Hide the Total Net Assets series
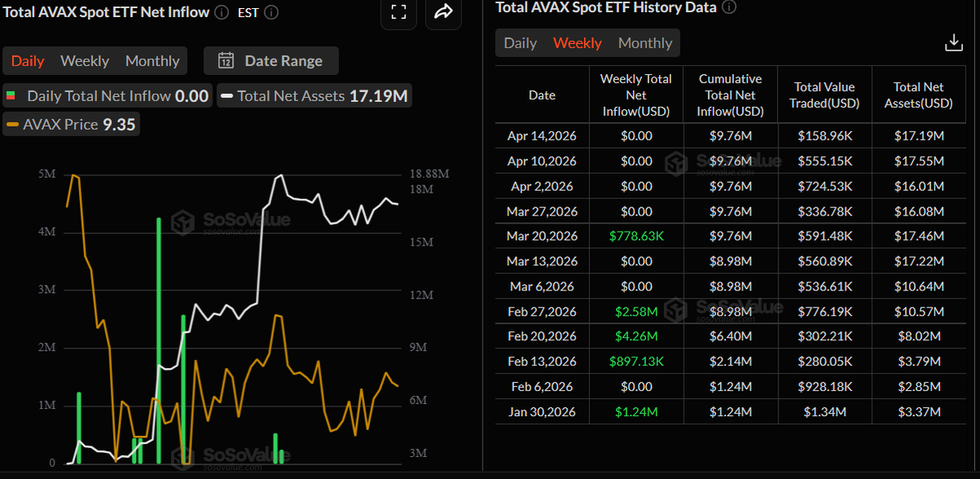The width and height of the screenshot is (980, 479). tap(314, 95)
